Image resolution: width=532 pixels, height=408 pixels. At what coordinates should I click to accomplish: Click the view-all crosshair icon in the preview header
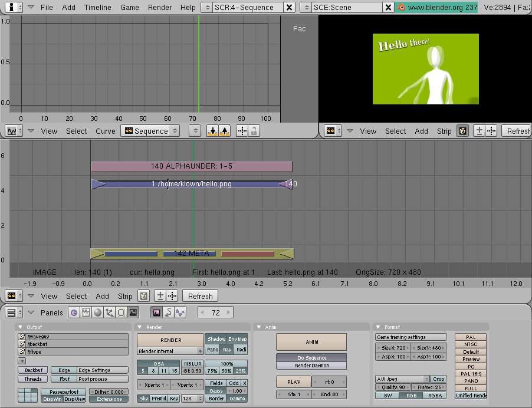[491, 131]
